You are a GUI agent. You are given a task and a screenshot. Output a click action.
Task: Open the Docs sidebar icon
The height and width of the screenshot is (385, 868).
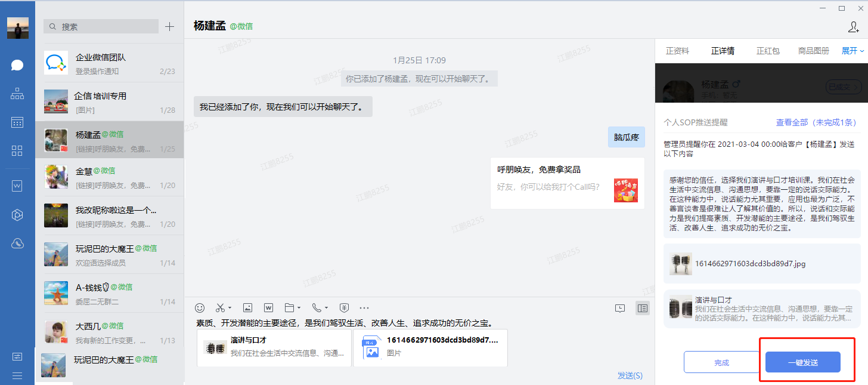tap(17, 186)
